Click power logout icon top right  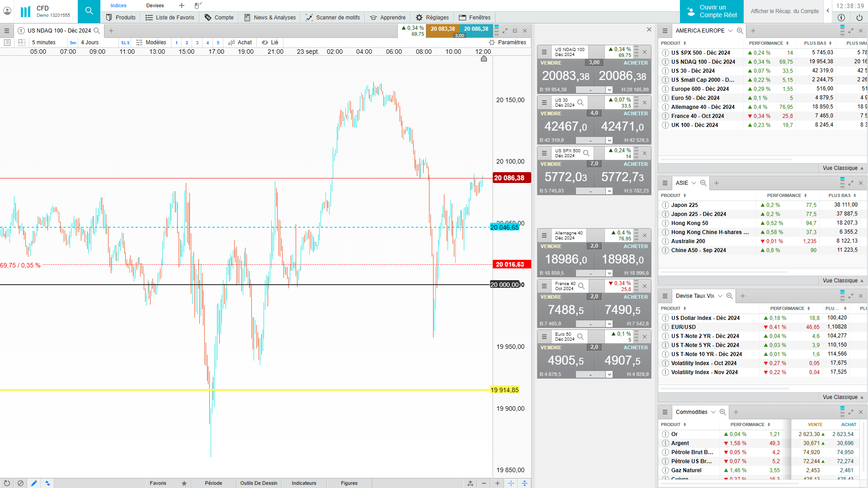pos(859,18)
